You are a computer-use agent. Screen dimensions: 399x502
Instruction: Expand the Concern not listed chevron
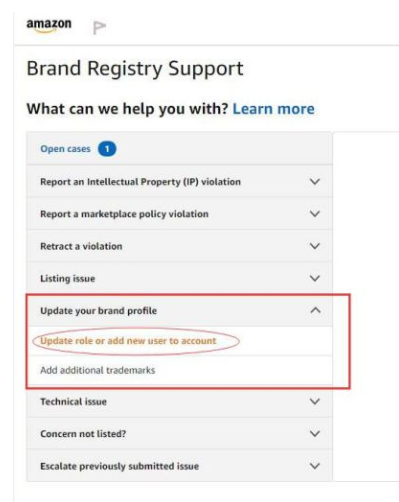point(315,434)
